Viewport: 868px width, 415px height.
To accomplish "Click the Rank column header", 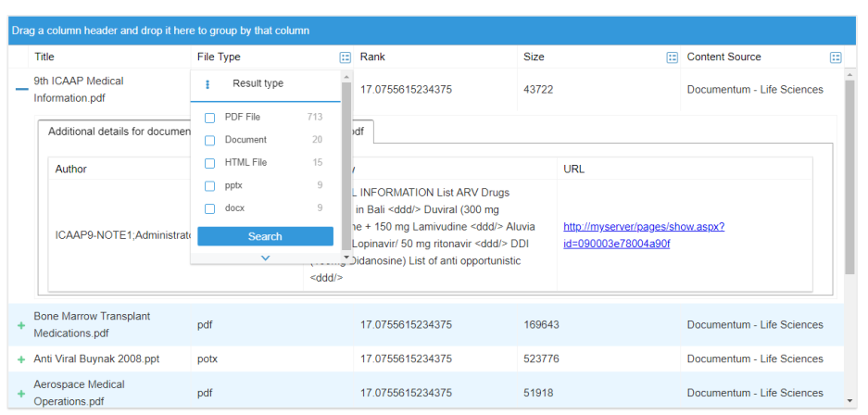I will 372,57.
